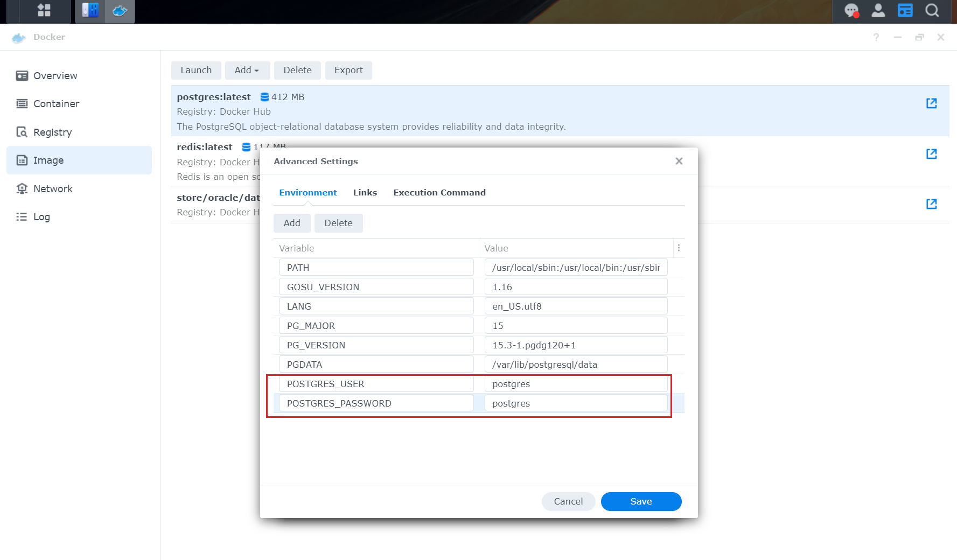Screen dimensions: 957x560
Task: Open the notifications chat icon
Action: coord(851,10)
